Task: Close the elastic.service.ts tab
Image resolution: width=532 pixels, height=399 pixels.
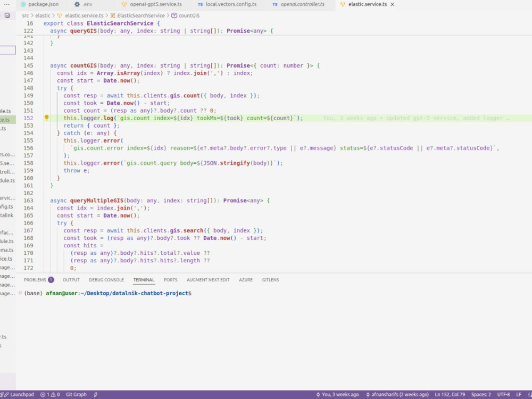Action: [x=392, y=4]
